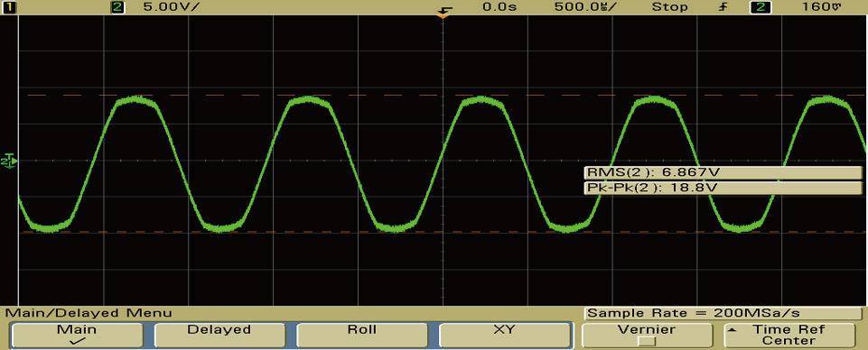868x350 pixels.
Task: Click the RMS(2) measurement readout
Action: pyautogui.click(x=723, y=172)
